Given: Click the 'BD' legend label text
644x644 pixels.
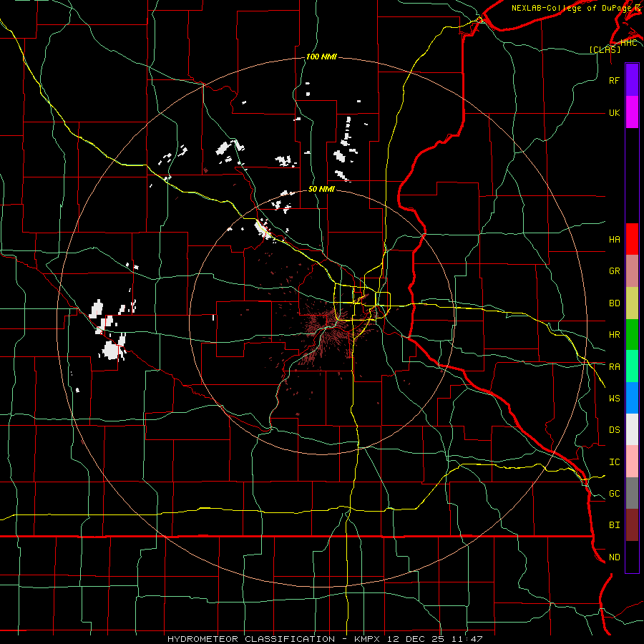Looking at the screenshot, I should 614,303.
